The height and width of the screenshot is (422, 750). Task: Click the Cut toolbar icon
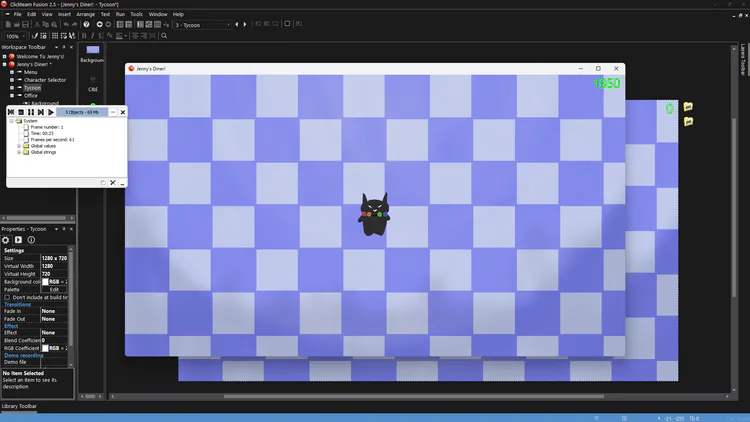37,24
